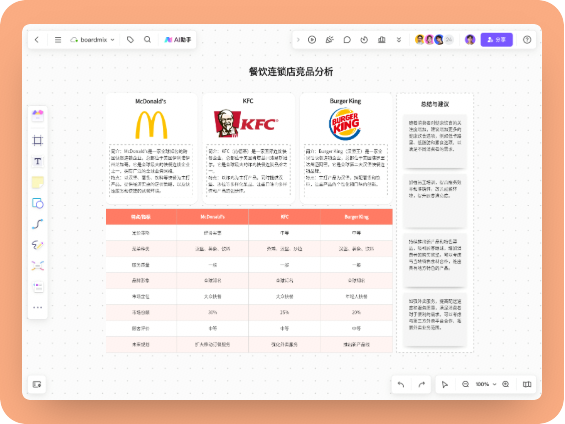565x424 pixels.
Task: Open the 100% zoom level dropdown
Action: (486, 384)
